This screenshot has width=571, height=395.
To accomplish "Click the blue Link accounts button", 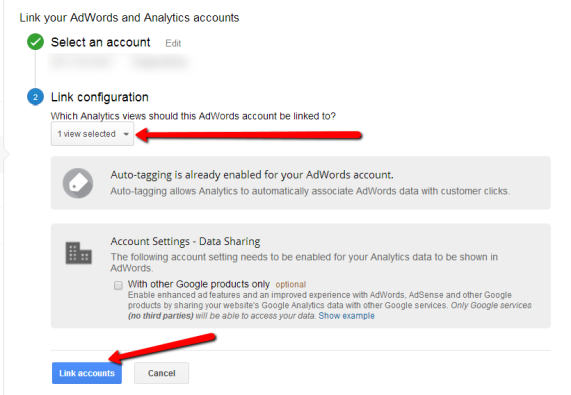I will 87,373.
